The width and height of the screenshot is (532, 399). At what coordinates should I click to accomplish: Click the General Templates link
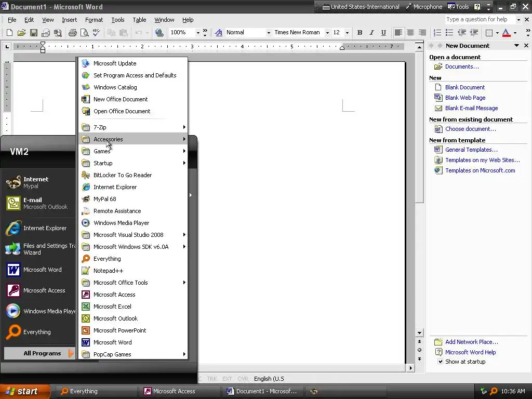click(471, 150)
